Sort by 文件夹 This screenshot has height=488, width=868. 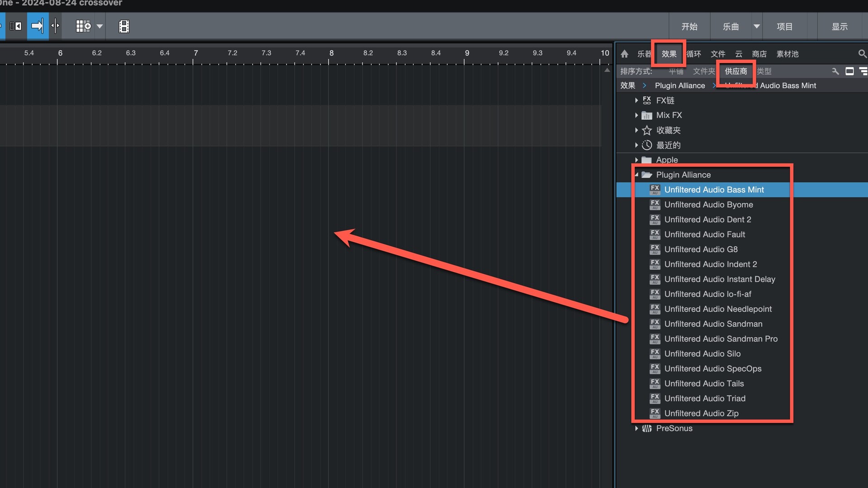point(704,71)
